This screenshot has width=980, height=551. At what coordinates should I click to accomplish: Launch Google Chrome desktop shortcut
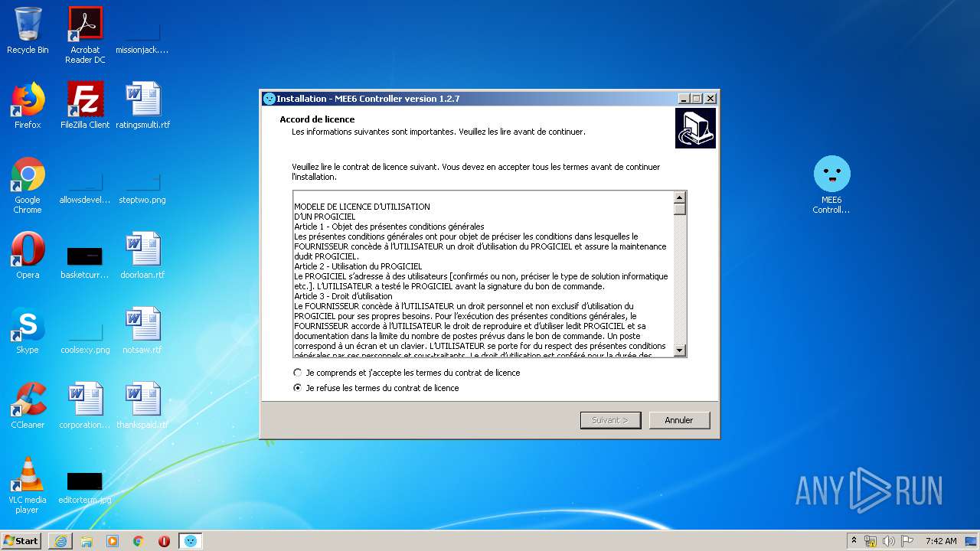[28, 185]
